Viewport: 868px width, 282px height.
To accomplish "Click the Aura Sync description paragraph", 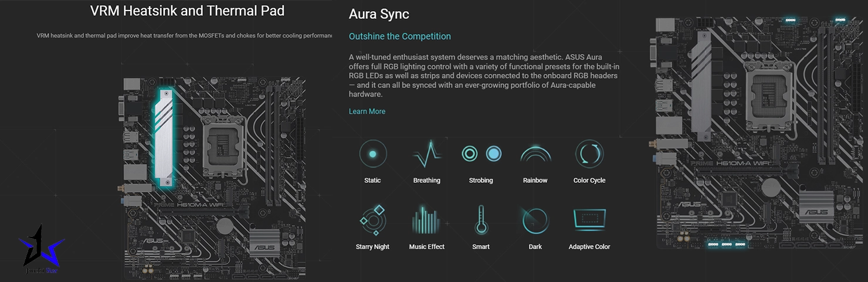I will [x=484, y=76].
